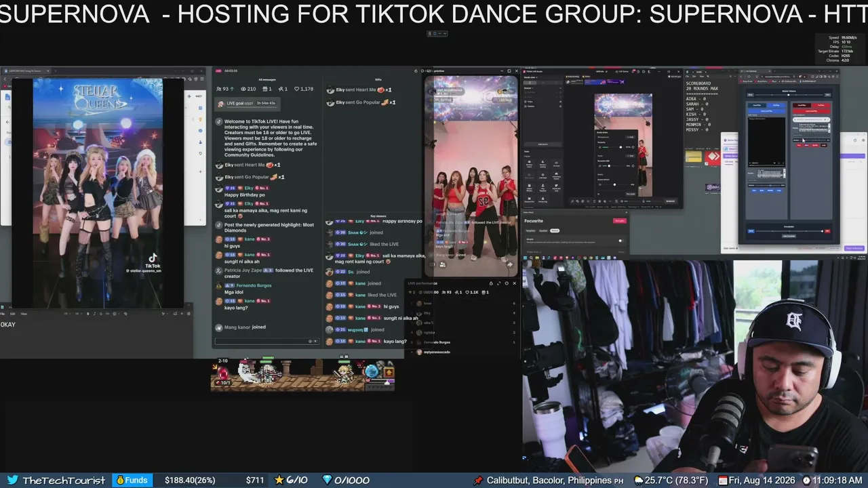Click Add source in TikTok LIVE Studio
This screenshot has width=868, height=488.
pos(542,144)
